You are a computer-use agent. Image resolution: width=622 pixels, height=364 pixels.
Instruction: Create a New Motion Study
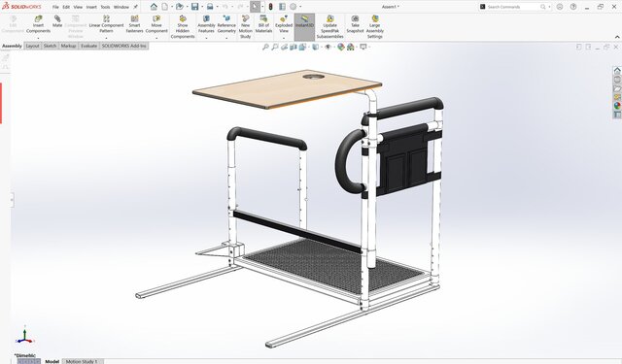coord(246,26)
